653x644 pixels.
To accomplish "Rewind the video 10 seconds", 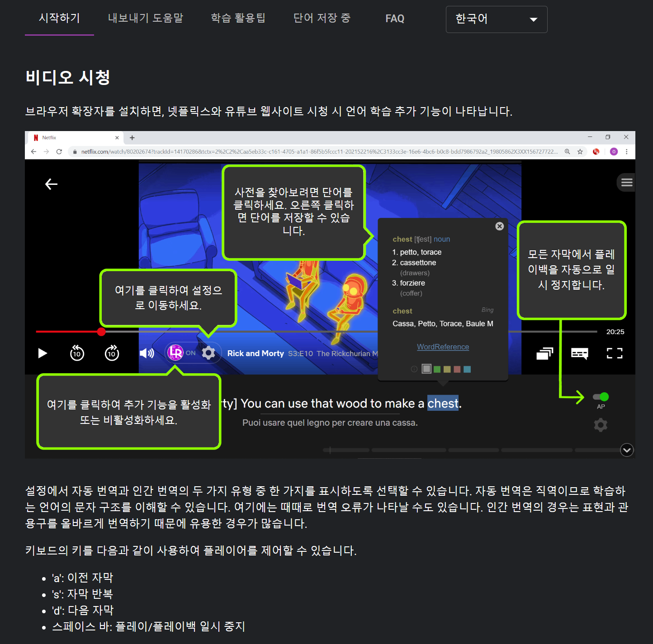I will tap(77, 353).
